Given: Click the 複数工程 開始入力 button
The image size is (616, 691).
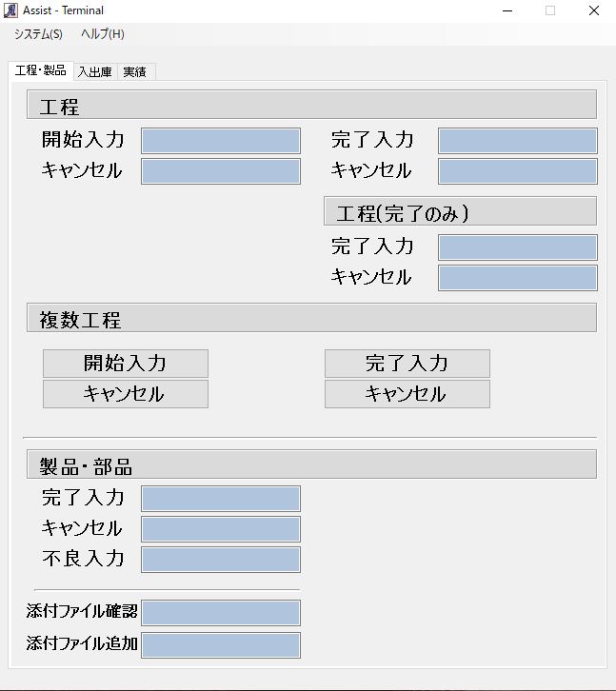Looking at the screenshot, I should point(126,364).
